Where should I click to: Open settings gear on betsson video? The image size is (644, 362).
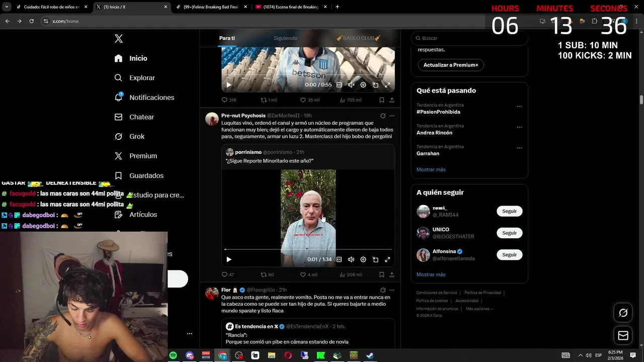click(363, 85)
